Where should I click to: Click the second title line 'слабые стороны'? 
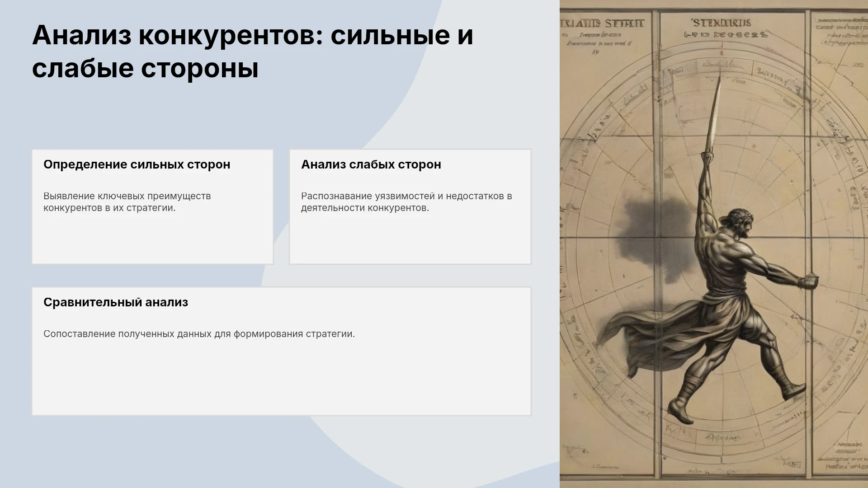click(x=145, y=69)
